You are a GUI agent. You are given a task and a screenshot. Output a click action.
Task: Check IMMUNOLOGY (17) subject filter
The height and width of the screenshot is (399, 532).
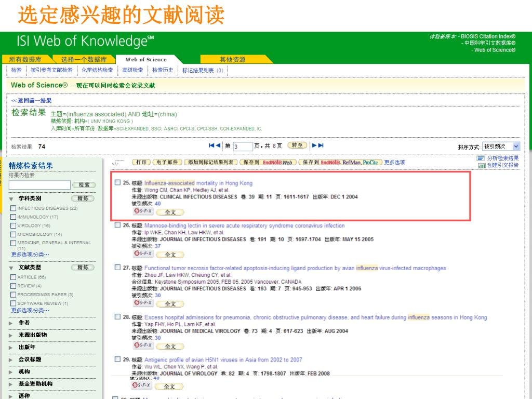13,217
